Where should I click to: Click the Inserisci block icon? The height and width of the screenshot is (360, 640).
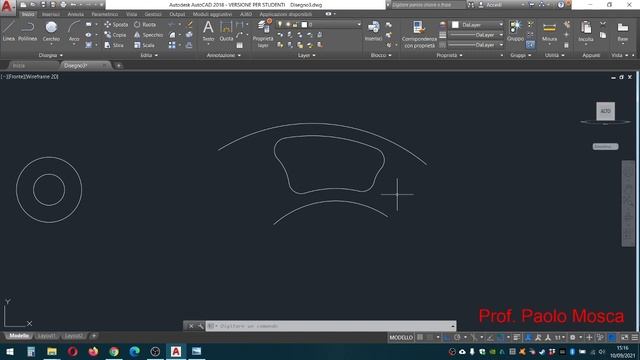click(373, 31)
